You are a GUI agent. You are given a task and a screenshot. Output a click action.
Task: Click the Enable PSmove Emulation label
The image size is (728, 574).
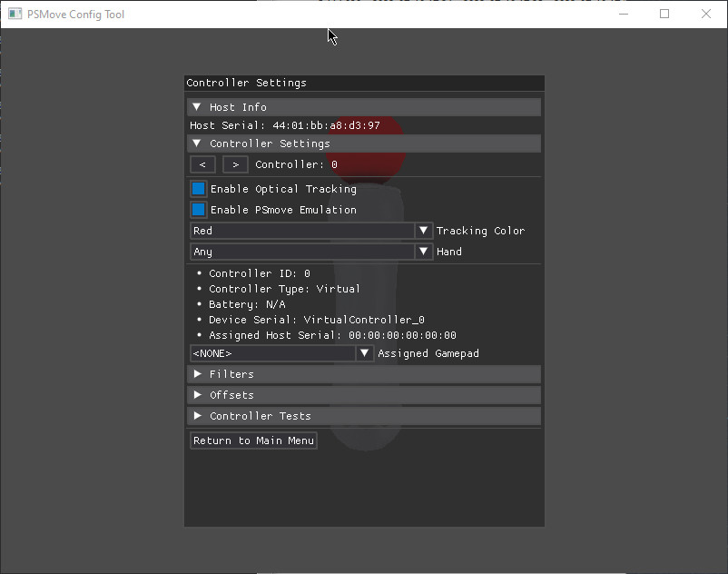[x=283, y=210]
